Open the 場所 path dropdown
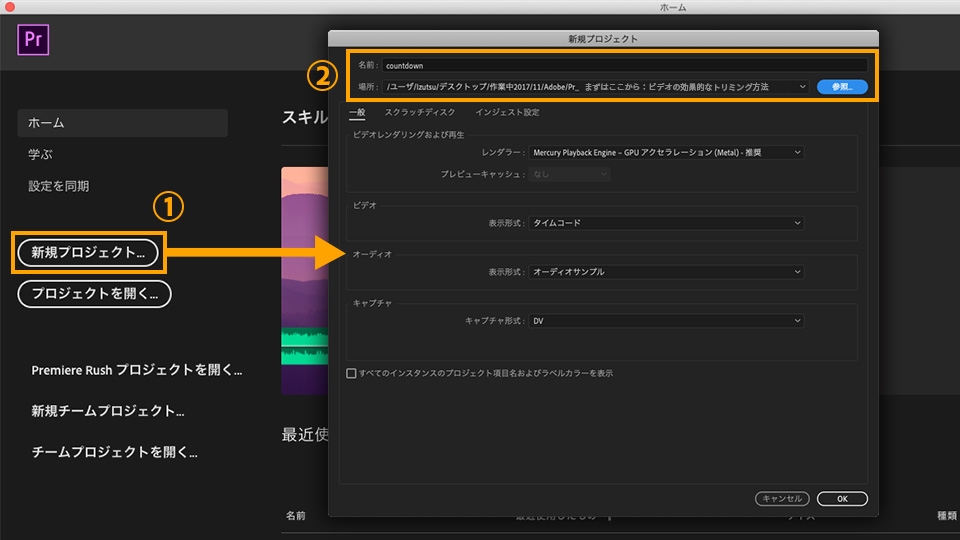 point(595,87)
